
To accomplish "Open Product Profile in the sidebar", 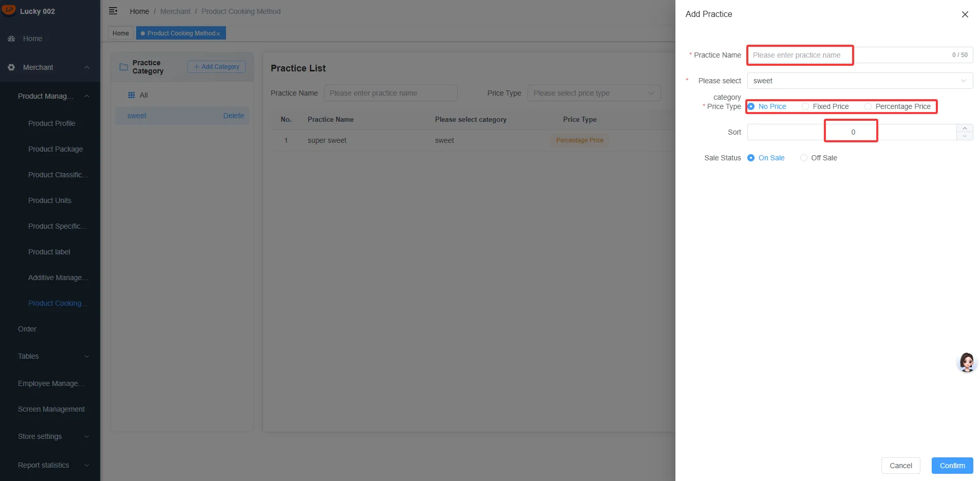I will (51, 123).
